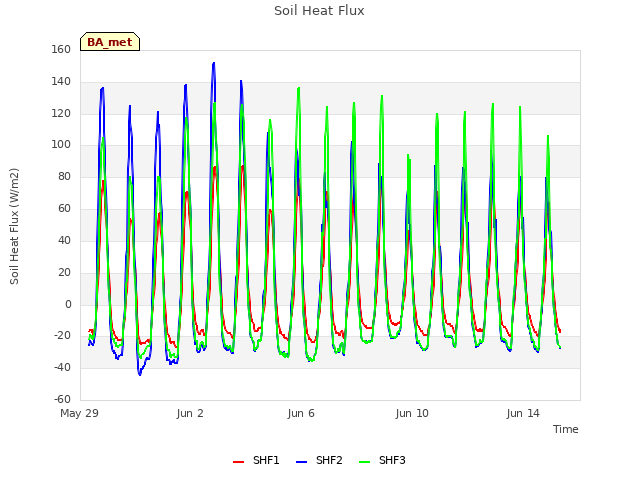Click the blue SHF2 legend swatch
The width and height of the screenshot is (640, 480).
pyautogui.click(x=301, y=462)
